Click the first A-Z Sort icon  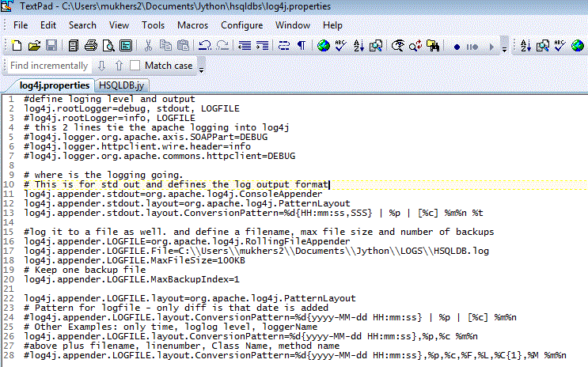358,46
